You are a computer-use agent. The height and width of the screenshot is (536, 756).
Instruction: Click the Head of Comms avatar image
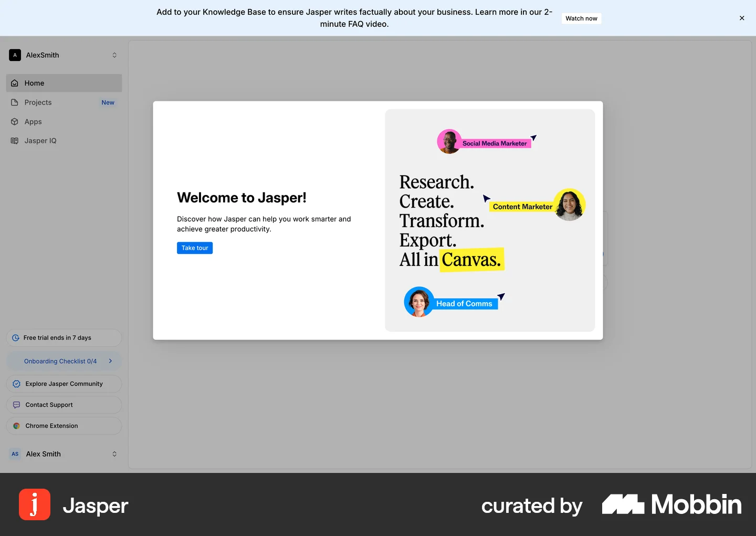(x=419, y=302)
